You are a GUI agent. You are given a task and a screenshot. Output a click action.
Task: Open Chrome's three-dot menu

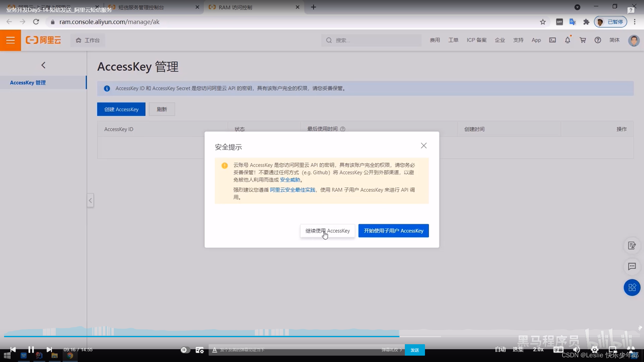(x=634, y=22)
